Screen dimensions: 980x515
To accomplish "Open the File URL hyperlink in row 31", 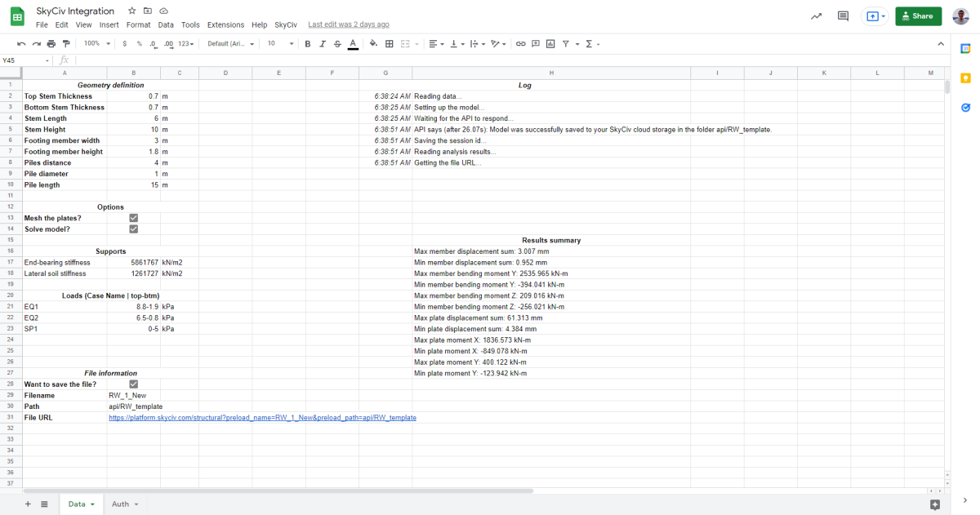I will coord(261,417).
